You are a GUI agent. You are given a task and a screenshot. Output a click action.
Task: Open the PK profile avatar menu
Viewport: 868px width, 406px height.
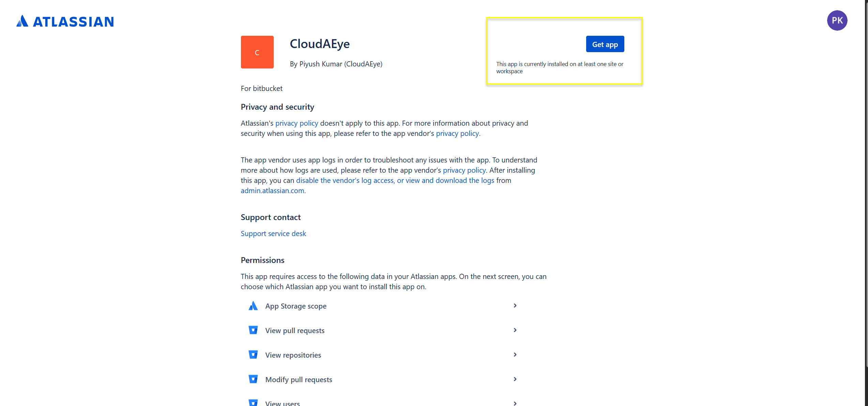(837, 20)
